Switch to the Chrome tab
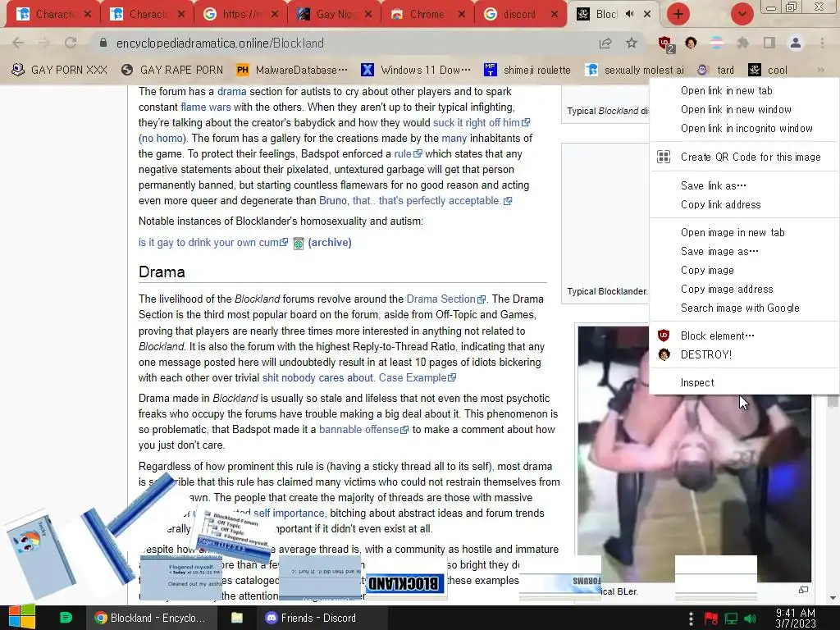This screenshot has height=630, width=840. point(427,14)
